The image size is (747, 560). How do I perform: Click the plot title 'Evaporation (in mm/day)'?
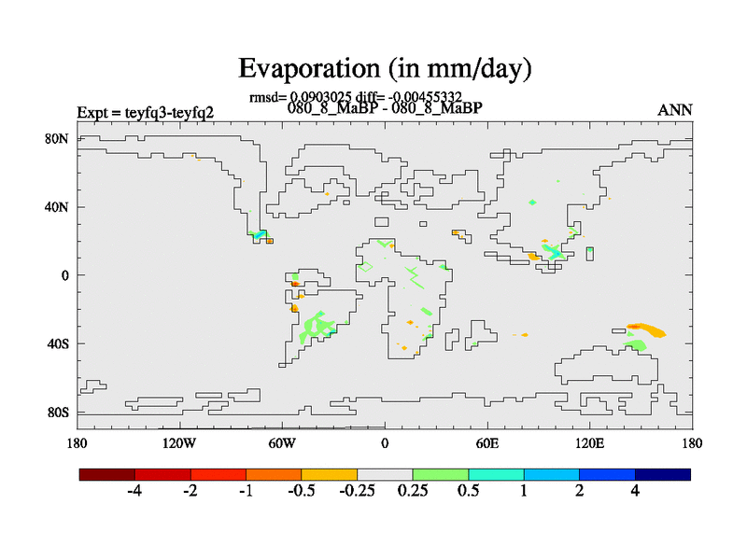click(385, 68)
